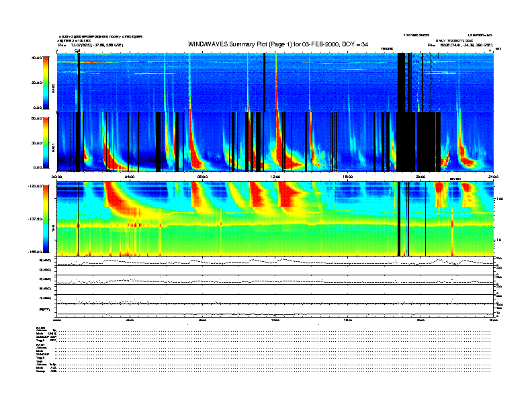Image resolution: width=532 pixels, height=411 pixels.
Task: Select the TNR color scale bar
Action: coord(46,219)
